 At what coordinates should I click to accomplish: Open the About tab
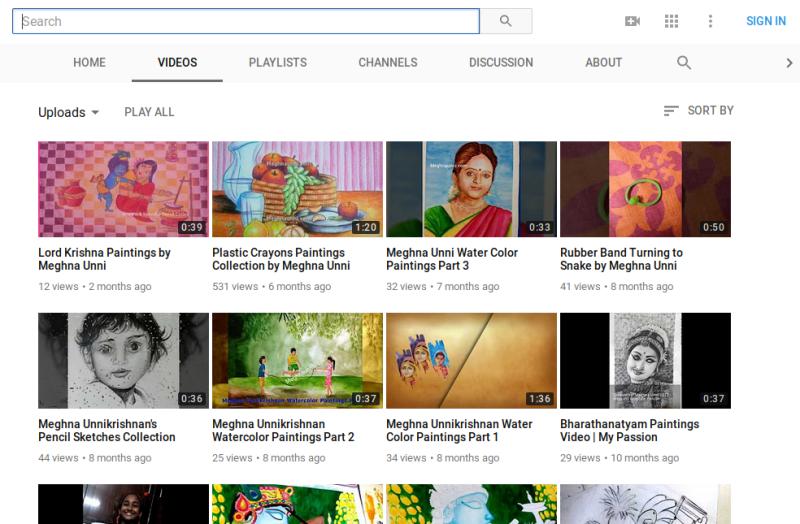click(603, 62)
